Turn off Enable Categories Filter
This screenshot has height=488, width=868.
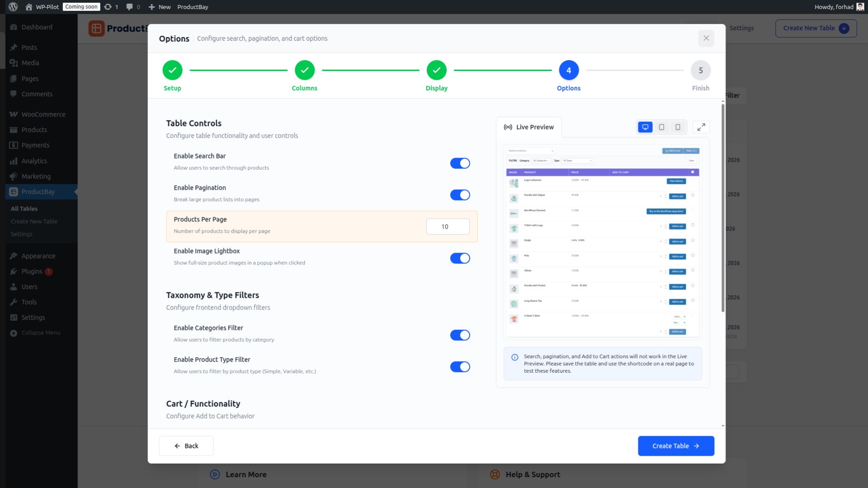(460, 335)
